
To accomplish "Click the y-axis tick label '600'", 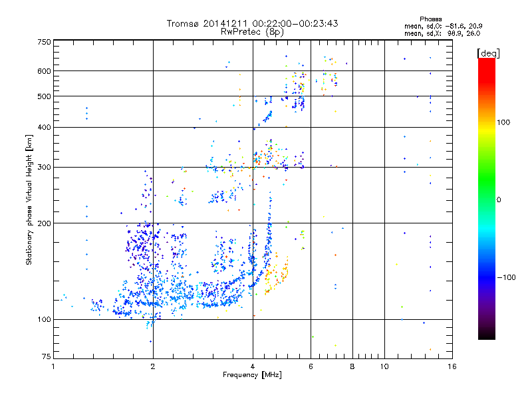I will point(45,71).
